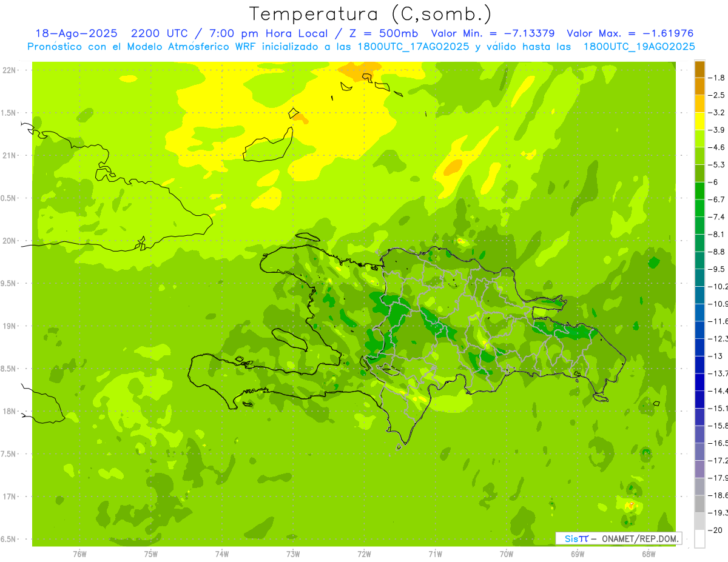Click the white swatch below -20
Viewport: 728px width, 562px height.
coord(700,539)
